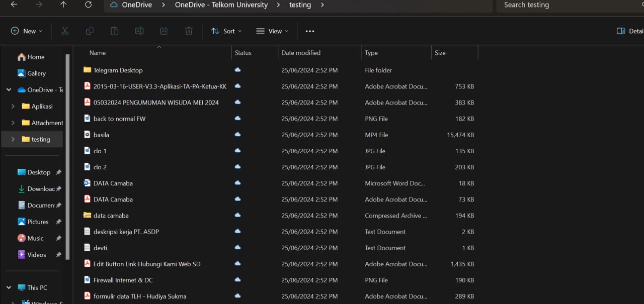
Task: Click the Refresh icon in navigation bar
Action: 89,5
